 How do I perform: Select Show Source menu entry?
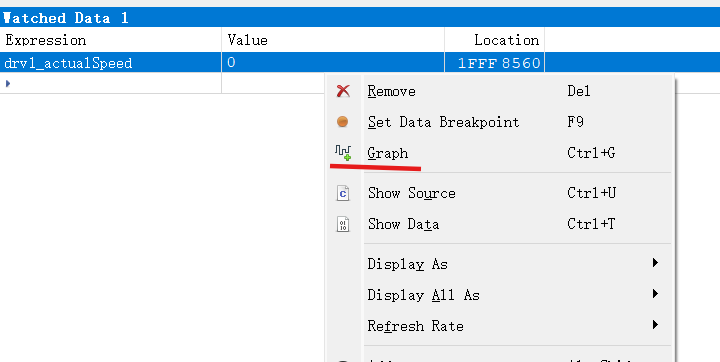(500, 193)
